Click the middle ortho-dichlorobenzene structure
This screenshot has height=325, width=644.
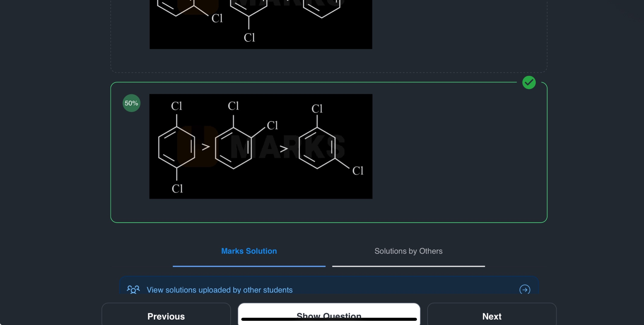pyautogui.click(x=234, y=148)
